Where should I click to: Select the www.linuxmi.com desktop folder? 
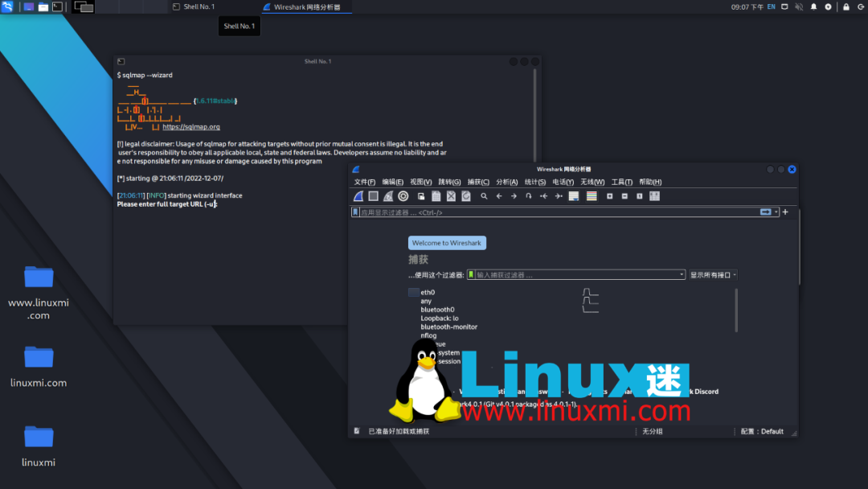39,293
